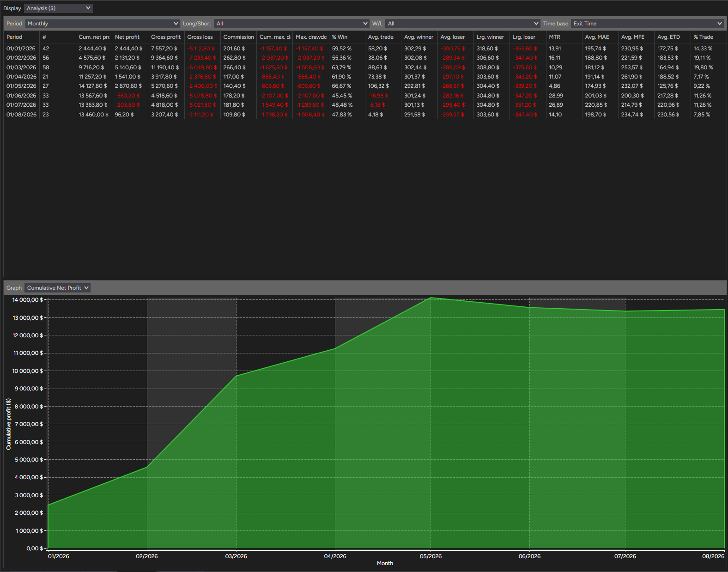Click the chart data point at 02/2026

(147, 467)
